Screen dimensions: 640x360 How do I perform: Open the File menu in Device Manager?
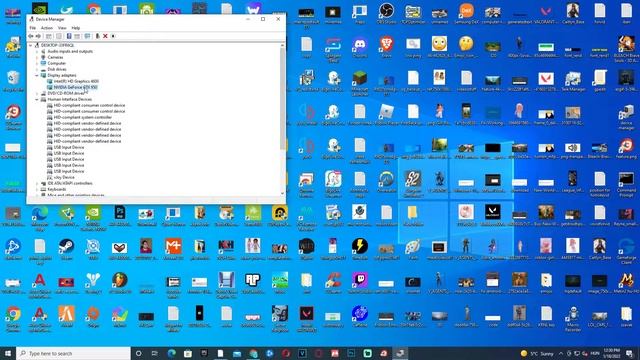(33, 28)
